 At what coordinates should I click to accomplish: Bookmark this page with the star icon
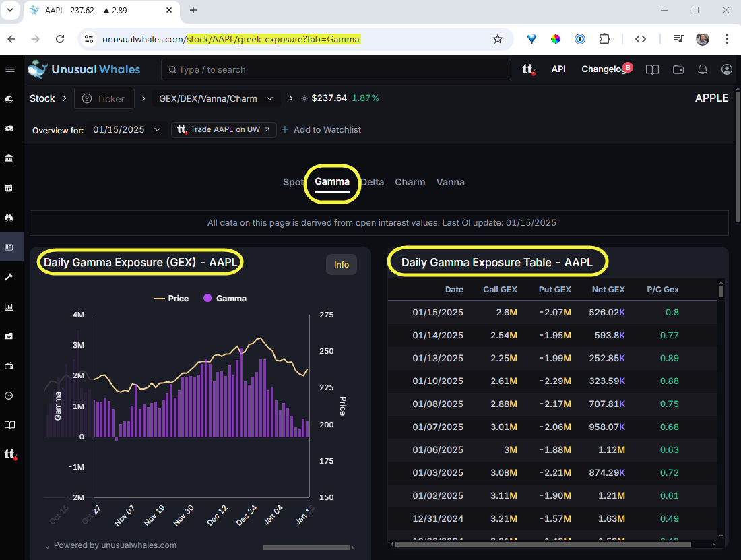point(498,39)
